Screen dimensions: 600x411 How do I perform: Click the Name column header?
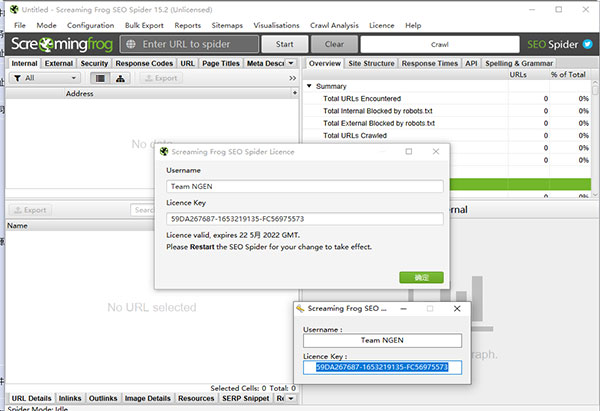pos(80,226)
